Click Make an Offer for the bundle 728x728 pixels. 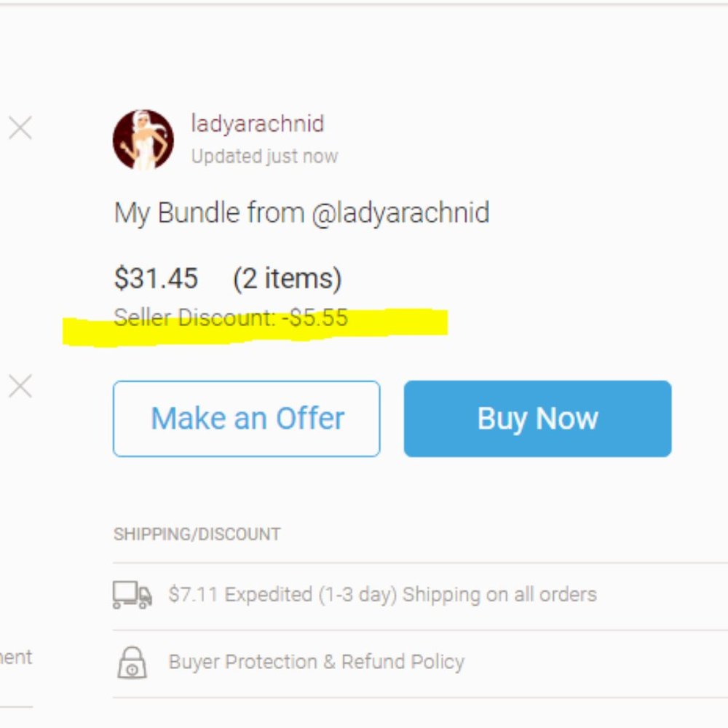pos(246,418)
